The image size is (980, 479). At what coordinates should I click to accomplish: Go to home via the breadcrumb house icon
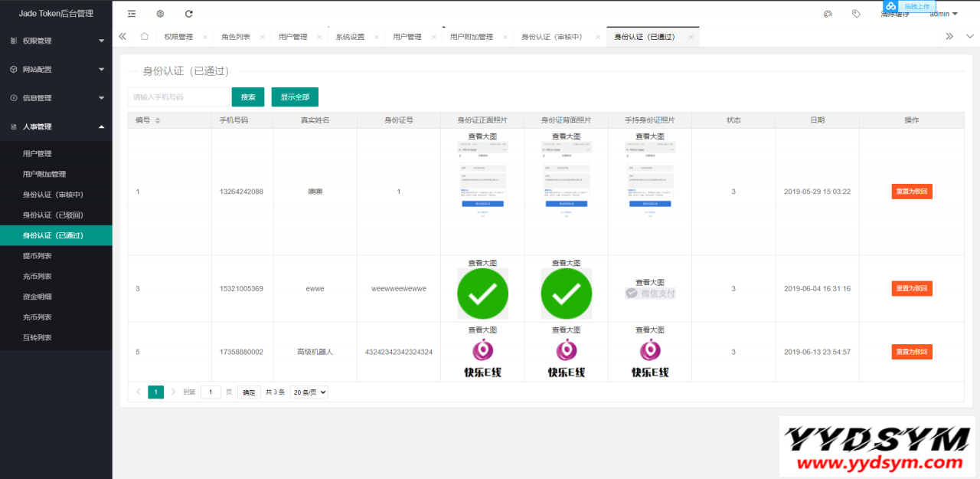point(144,36)
